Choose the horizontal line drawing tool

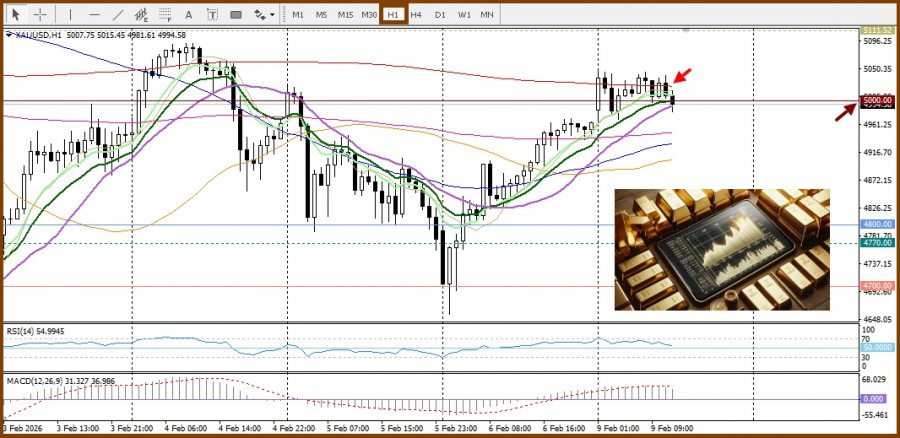pyautogui.click(x=95, y=14)
